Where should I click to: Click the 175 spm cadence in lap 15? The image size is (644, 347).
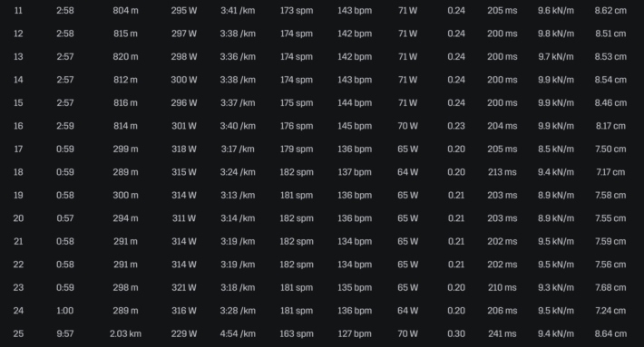(x=296, y=103)
